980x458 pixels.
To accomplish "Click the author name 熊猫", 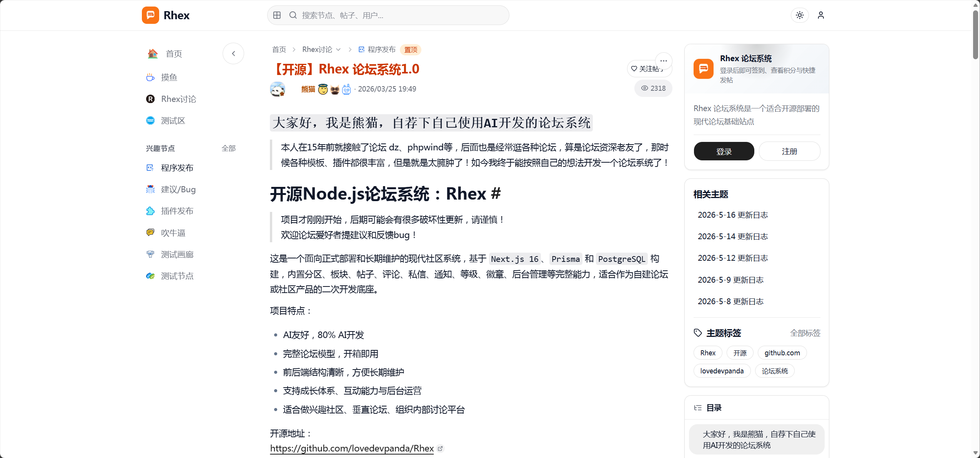I will (308, 89).
